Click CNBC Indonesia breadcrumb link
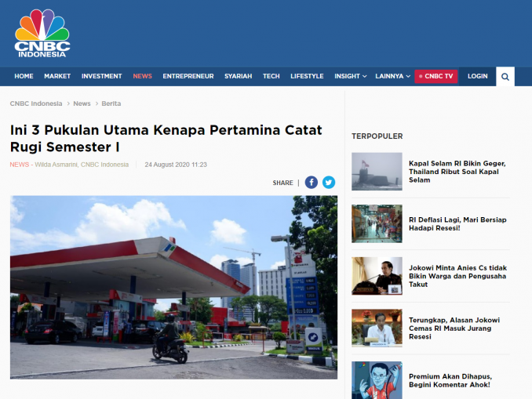Image resolution: width=532 pixels, height=399 pixels. (x=36, y=103)
